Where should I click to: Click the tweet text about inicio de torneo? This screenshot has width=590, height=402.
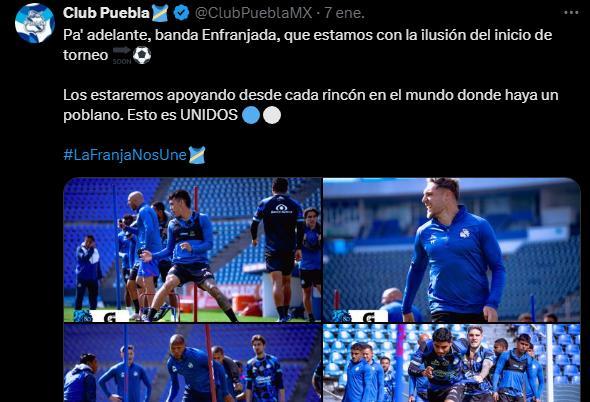click(307, 45)
